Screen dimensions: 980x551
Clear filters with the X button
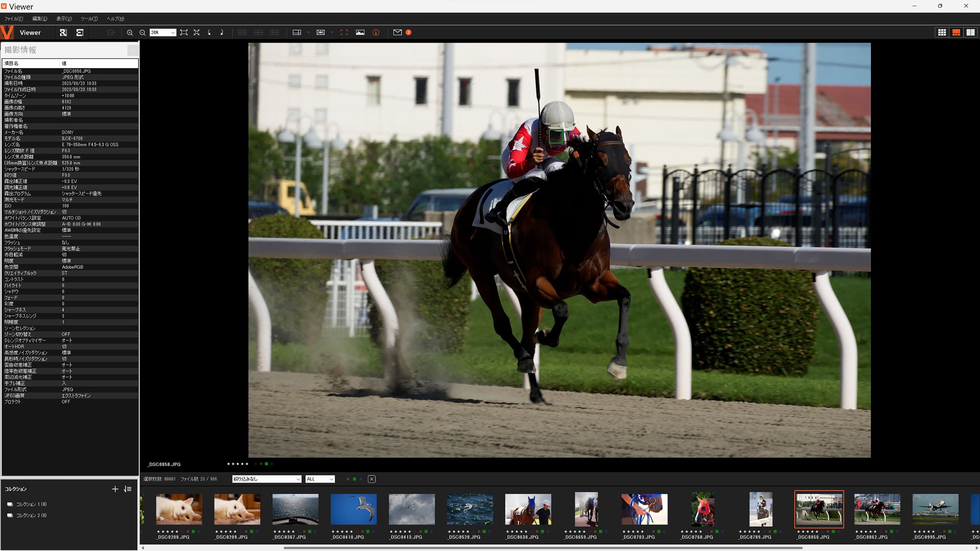coord(372,479)
